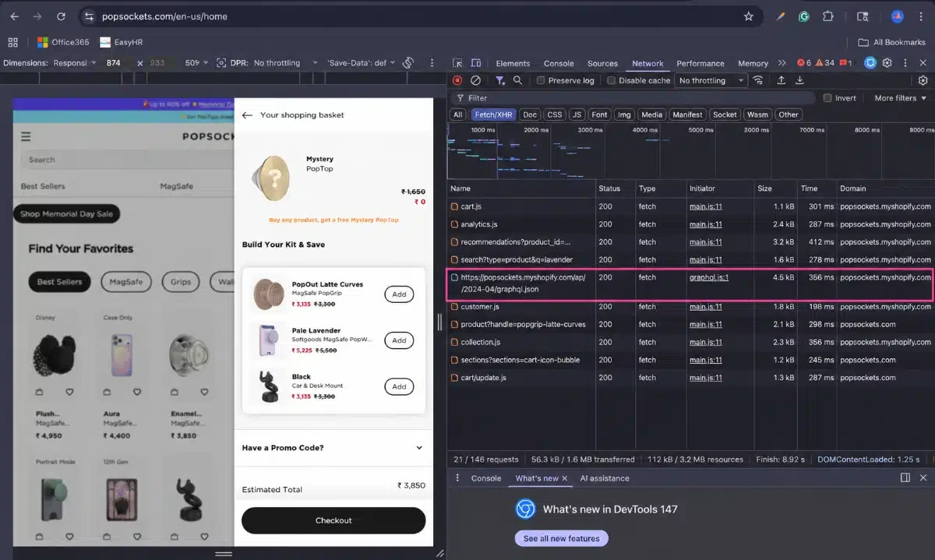This screenshot has height=560, width=935.
Task: Open the Save-Data default dropdown
Action: (x=362, y=62)
